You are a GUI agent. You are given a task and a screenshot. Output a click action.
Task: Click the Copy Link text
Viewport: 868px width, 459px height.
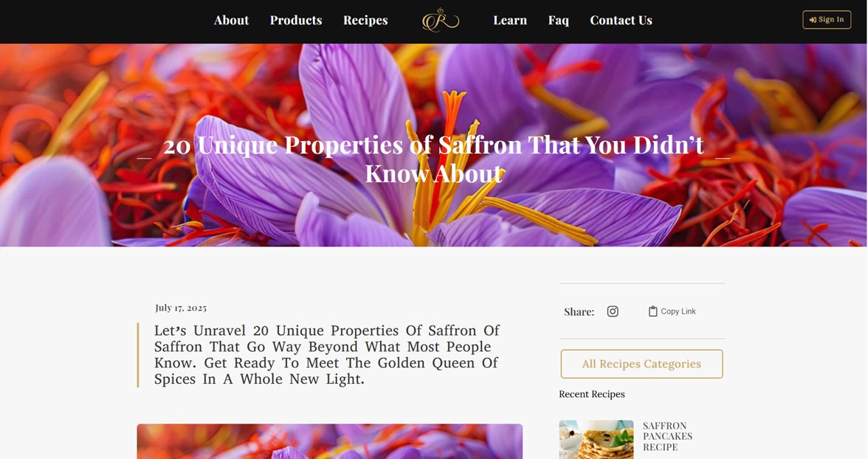click(x=678, y=311)
